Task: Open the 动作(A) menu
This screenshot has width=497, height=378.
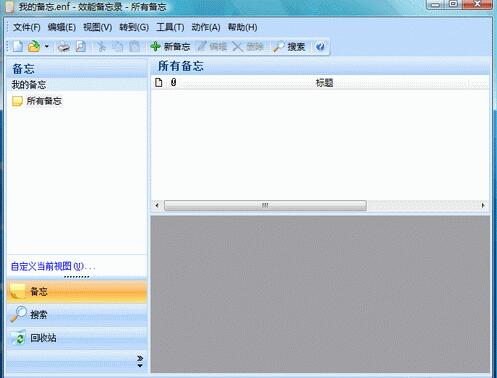Action: point(206,27)
